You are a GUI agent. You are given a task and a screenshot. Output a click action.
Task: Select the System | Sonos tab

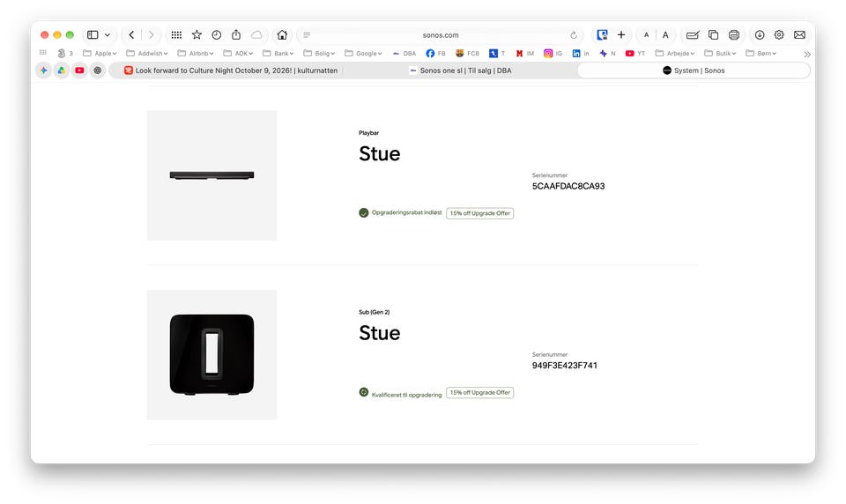(694, 70)
